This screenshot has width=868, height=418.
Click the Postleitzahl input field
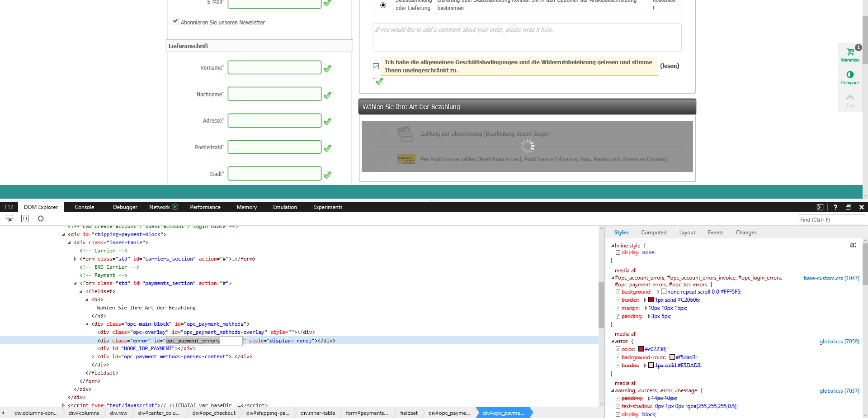274,147
